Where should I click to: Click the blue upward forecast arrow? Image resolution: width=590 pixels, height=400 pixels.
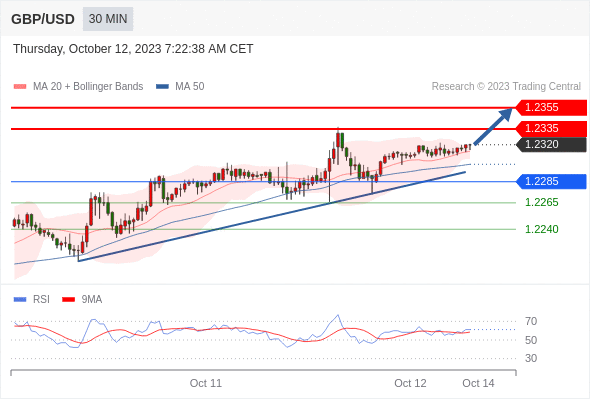point(493,126)
